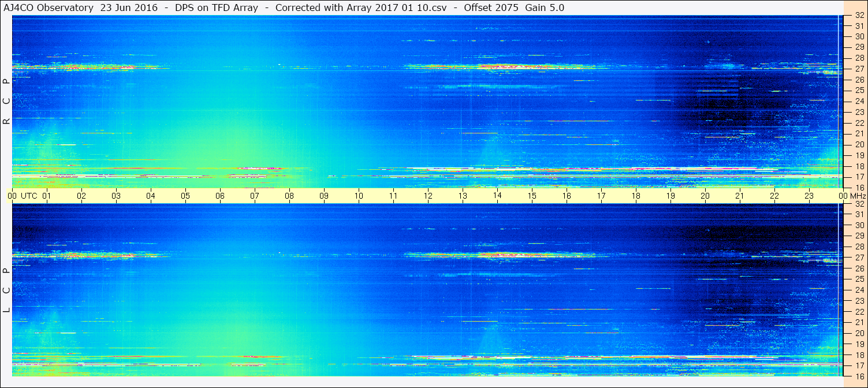Select the 10 hour marker

click(x=359, y=196)
